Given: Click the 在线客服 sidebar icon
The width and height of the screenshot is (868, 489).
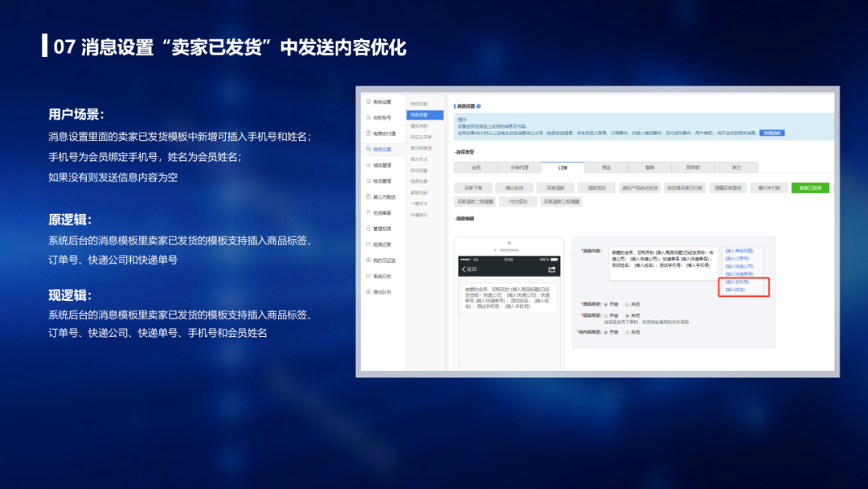Looking at the screenshot, I should (x=369, y=212).
